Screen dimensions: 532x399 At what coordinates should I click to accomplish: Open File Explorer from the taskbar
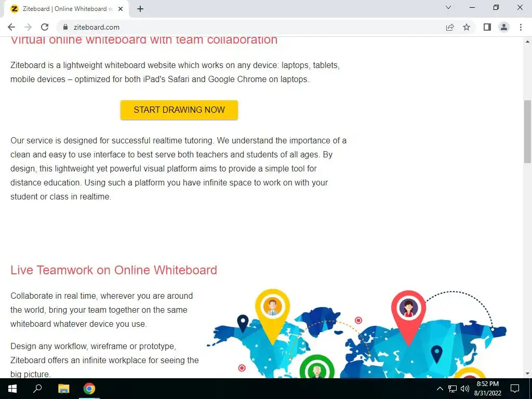[63, 389]
